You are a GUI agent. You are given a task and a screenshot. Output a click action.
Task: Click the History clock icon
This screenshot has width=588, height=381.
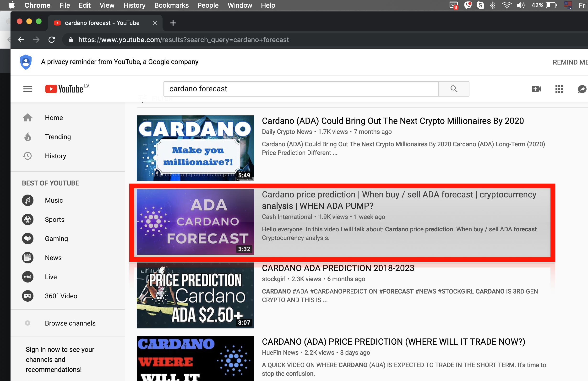click(27, 156)
